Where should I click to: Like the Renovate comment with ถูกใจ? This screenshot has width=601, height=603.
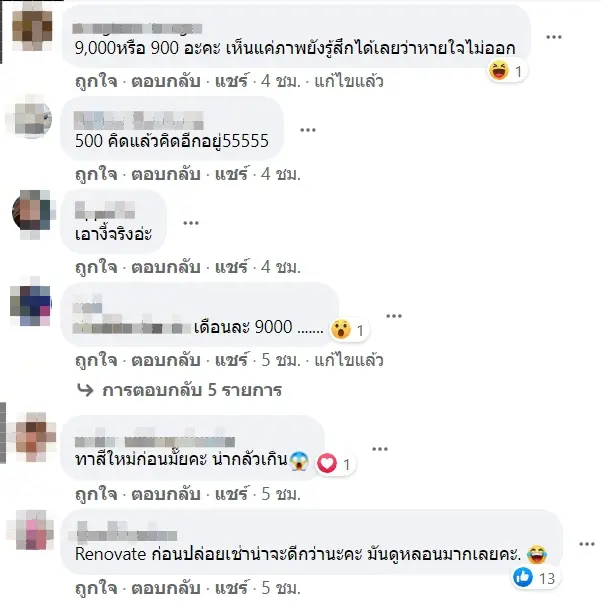pyautogui.click(x=96, y=588)
